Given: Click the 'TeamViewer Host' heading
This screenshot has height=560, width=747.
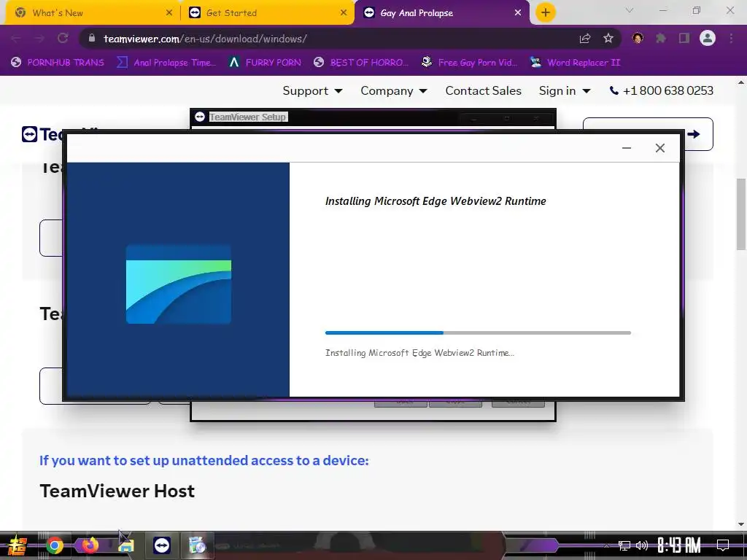Looking at the screenshot, I should pos(117,491).
